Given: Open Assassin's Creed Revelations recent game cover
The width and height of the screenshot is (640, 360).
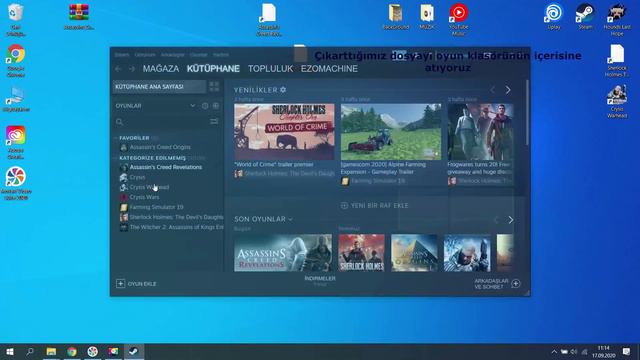Looking at the screenshot, I should (283, 253).
